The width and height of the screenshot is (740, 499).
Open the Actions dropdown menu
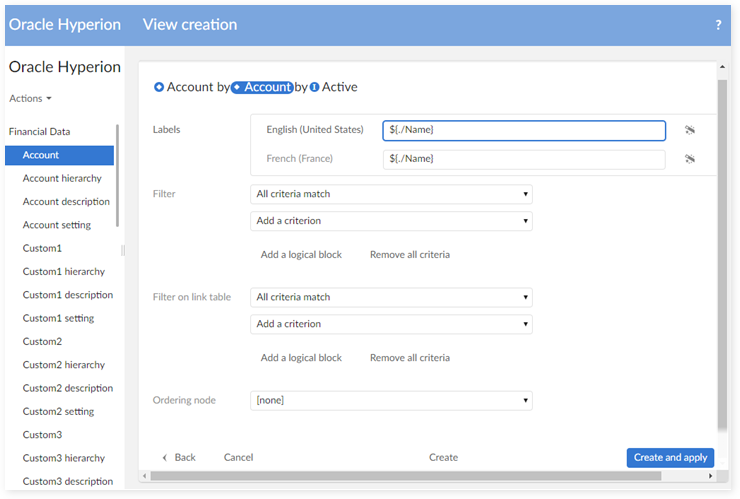coord(30,98)
